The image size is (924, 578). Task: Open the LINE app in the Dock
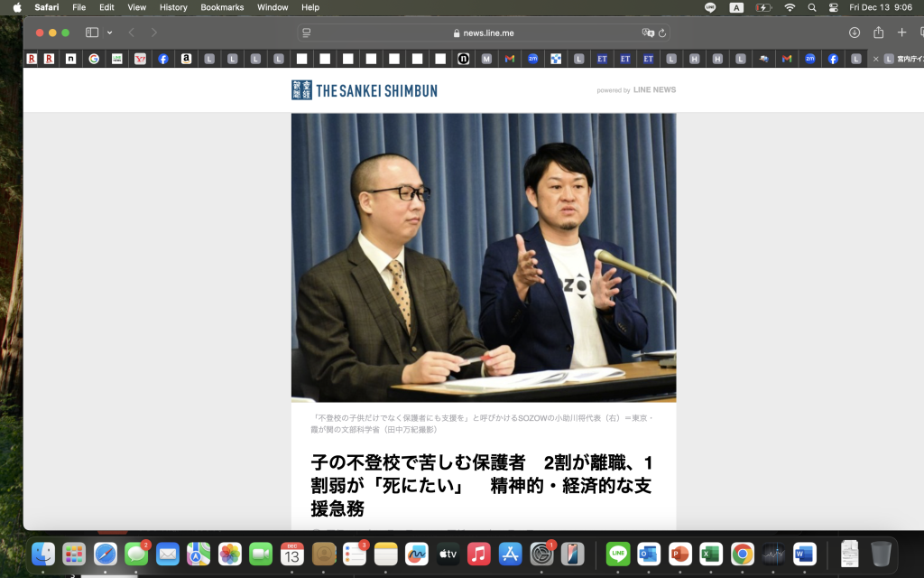pyautogui.click(x=618, y=554)
